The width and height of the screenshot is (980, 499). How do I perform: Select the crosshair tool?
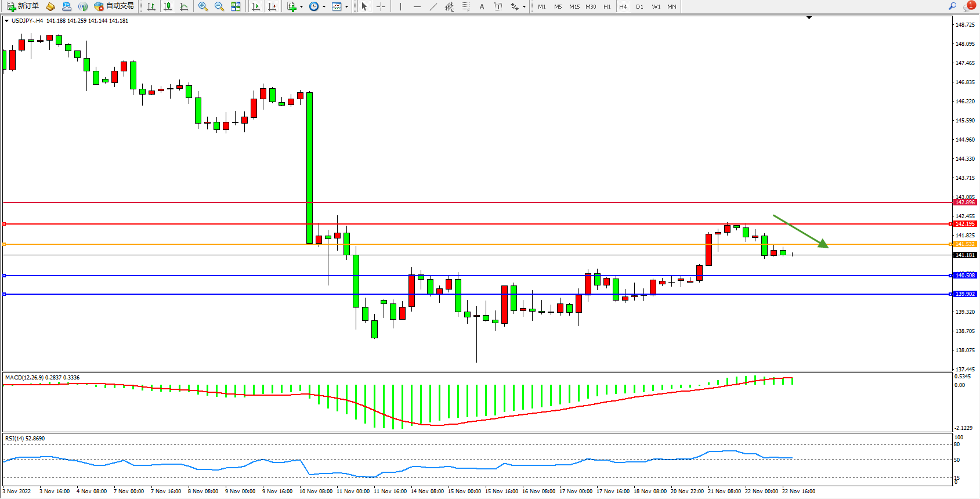pyautogui.click(x=381, y=6)
